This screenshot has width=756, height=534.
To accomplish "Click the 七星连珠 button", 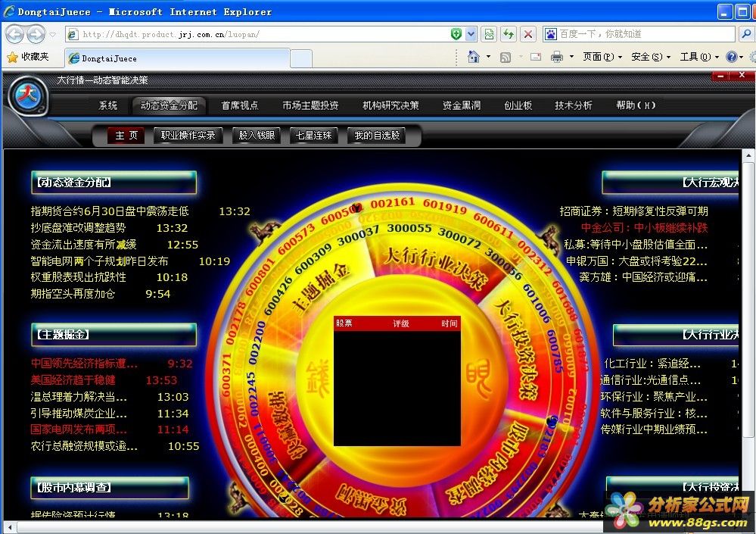I will tap(314, 136).
